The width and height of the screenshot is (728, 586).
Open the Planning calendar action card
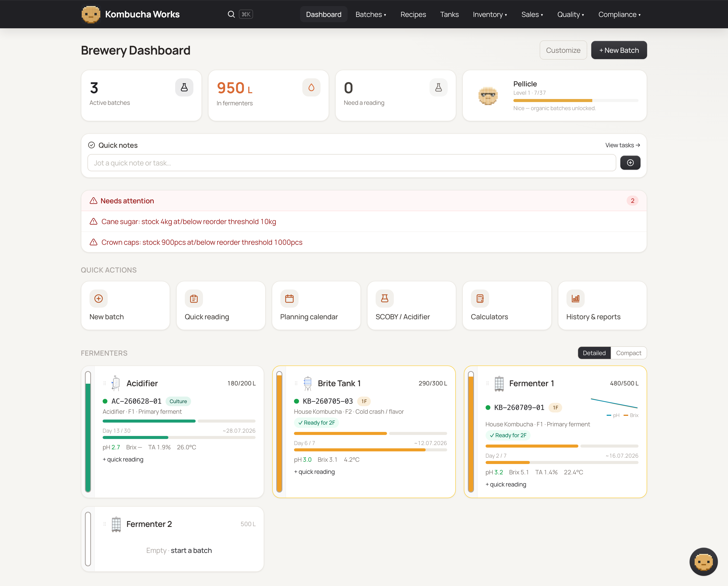click(316, 305)
